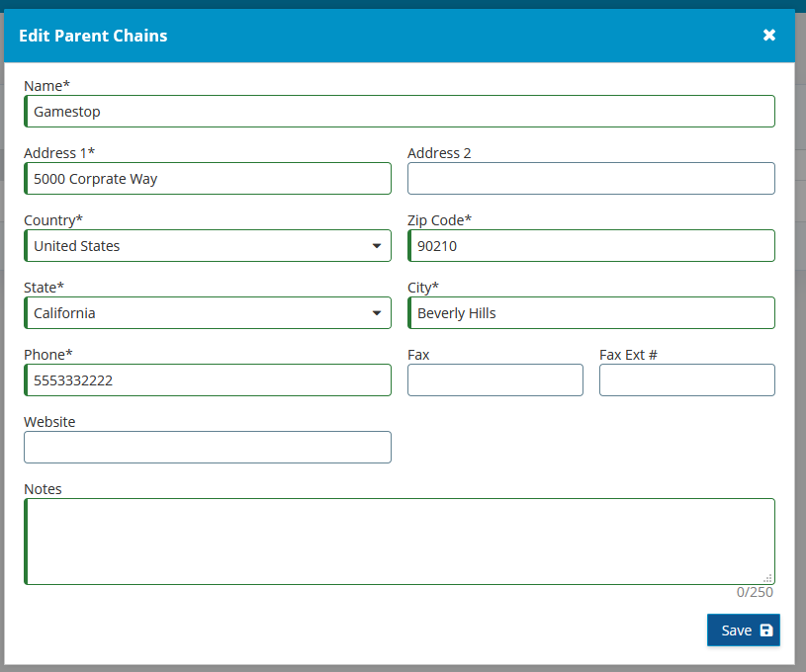Focus the City field with Beverly Hills
Image resolution: width=806 pixels, height=672 pixels.
(x=591, y=313)
